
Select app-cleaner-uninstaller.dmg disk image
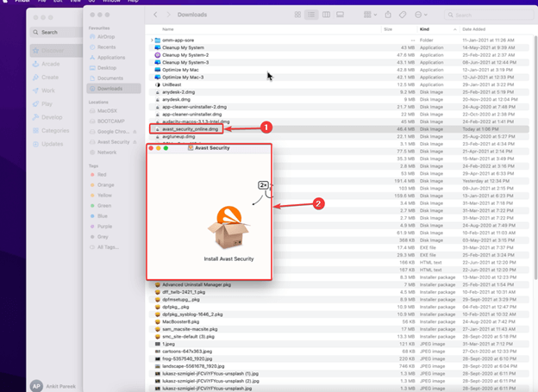[x=339, y=115]
